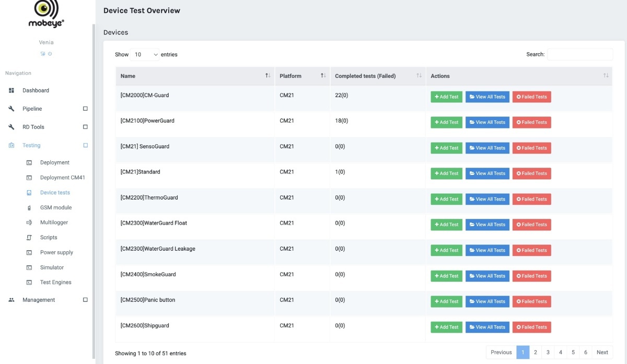Show Failed Tests for WaterGuard Float
This screenshot has height=364, width=627.
pyautogui.click(x=532, y=225)
